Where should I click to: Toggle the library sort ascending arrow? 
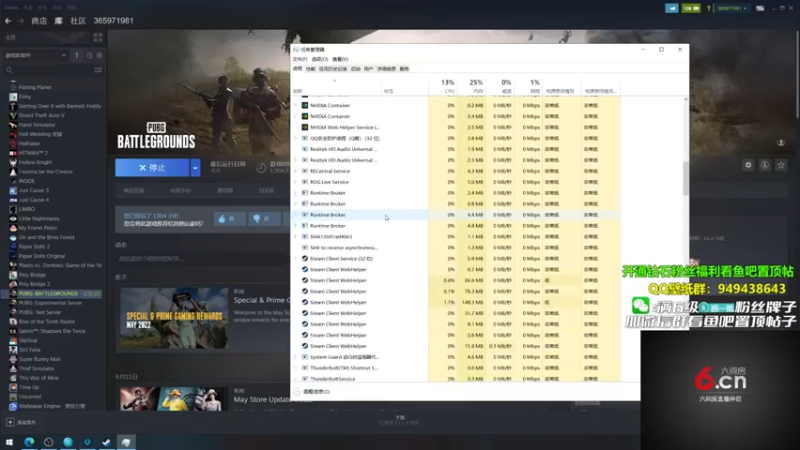click(77, 55)
